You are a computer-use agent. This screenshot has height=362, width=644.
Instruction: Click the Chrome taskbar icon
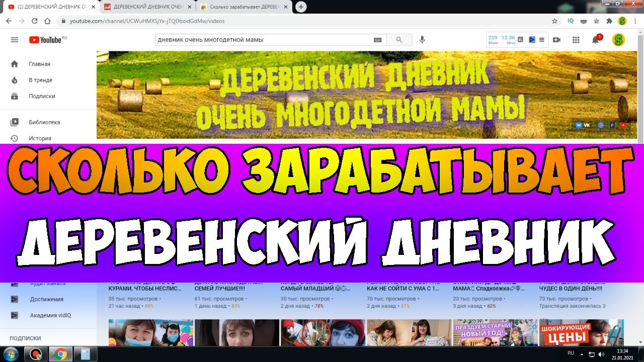pyautogui.click(x=60, y=354)
